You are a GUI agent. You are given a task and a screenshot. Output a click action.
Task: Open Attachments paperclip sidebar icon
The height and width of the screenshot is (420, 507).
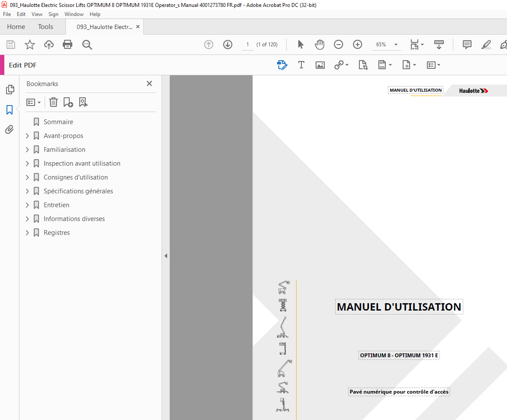(x=10, y=130)
